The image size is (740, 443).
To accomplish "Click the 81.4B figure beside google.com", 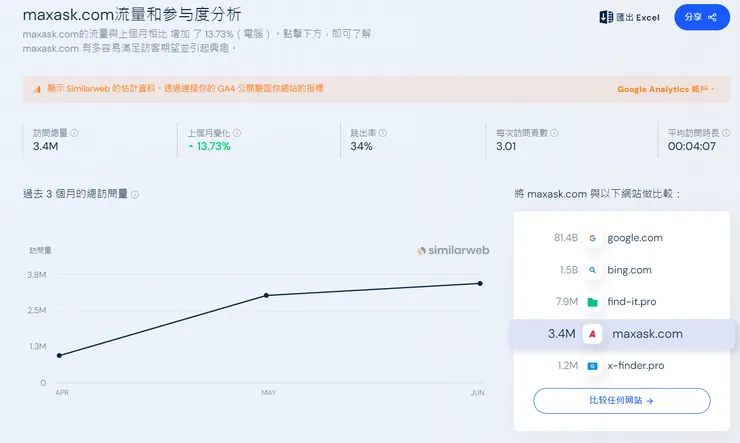I will point(566,238).
